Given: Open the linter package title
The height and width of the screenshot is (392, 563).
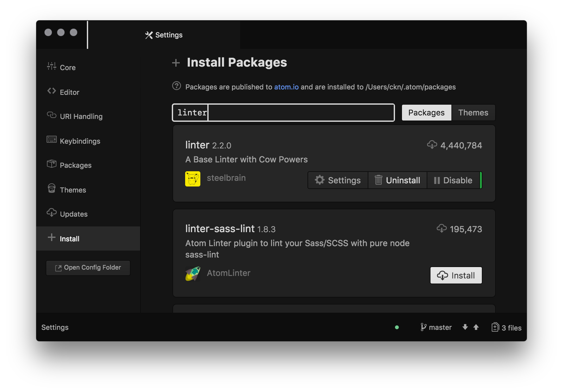Looking at the screenshot, I should pos(197,145).
